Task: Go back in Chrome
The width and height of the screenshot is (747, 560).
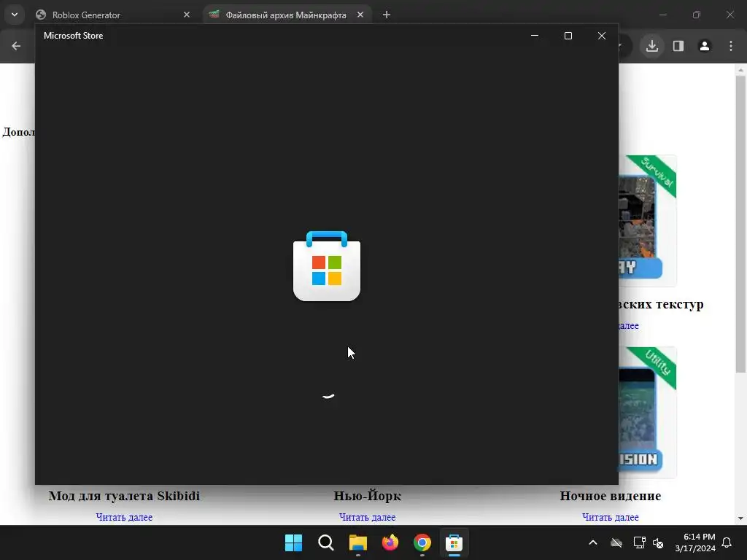Action: click(16, 46)
